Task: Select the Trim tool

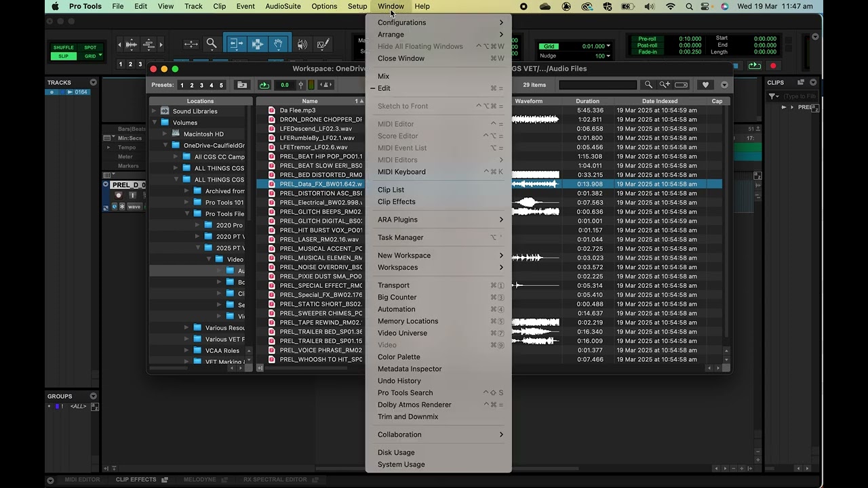Action: (x=236, y=44)
